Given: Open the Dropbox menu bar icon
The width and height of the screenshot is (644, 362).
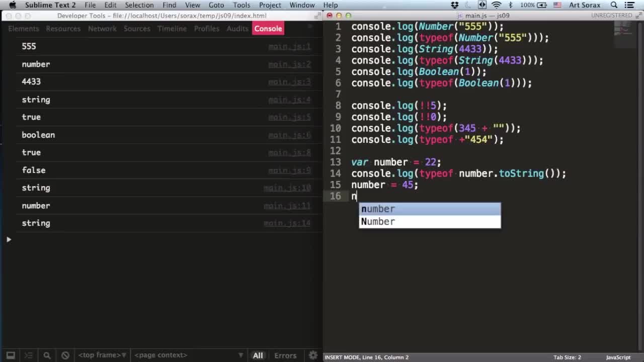Looking at the screenshot, I should [455, 5].
